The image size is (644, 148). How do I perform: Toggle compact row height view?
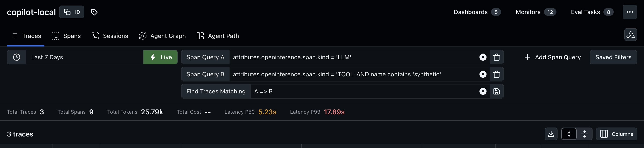coord(569,134)
